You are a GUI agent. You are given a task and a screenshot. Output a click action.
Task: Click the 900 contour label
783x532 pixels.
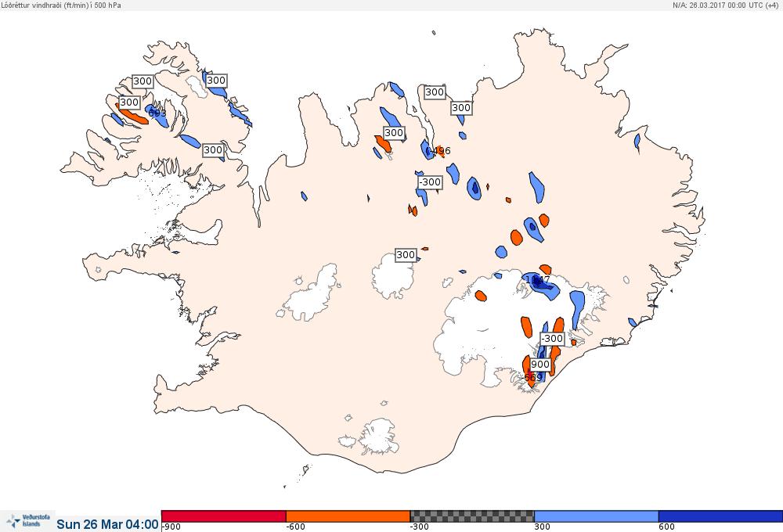click(539, 365)
